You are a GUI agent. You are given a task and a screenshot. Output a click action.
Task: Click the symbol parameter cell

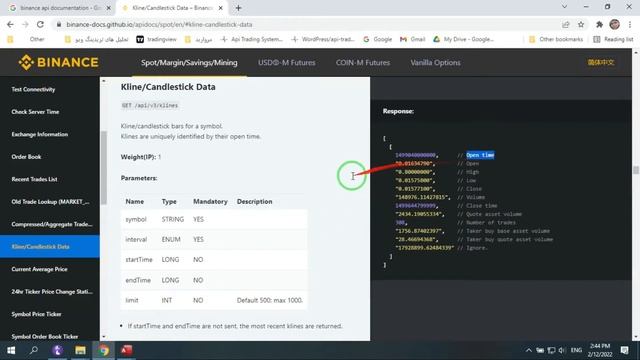pyautogui.click(x=136, y=219)
